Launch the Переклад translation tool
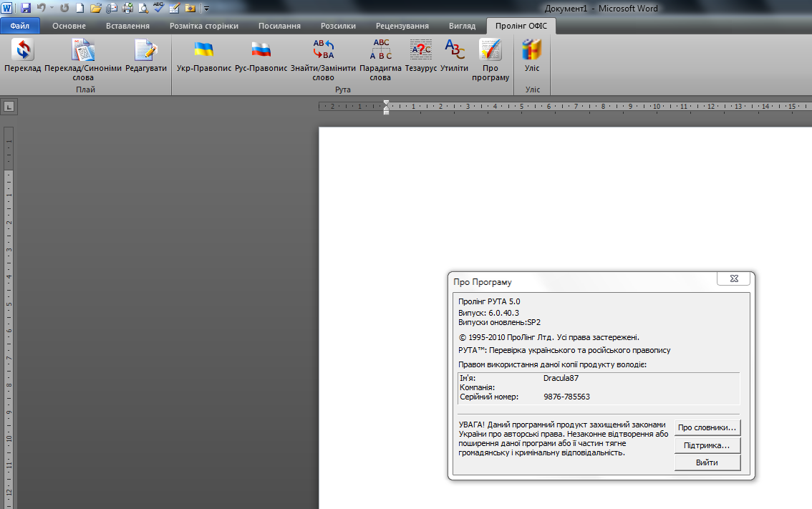This screenshot has width=812, height=509. pyautogui.click(x=23, y=56)
